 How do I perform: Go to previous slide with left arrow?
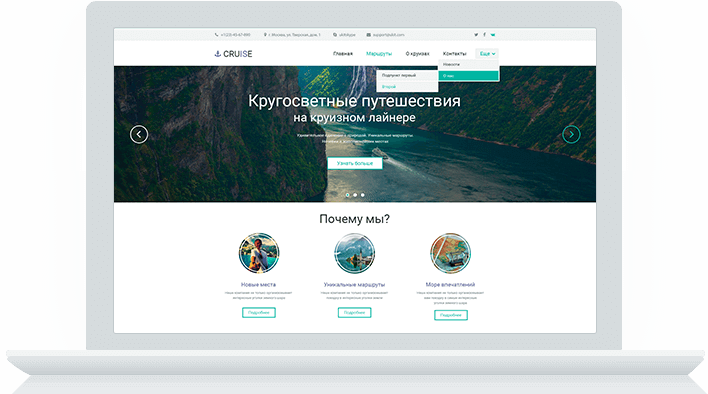pyautogui.click(x=139, y=134)
